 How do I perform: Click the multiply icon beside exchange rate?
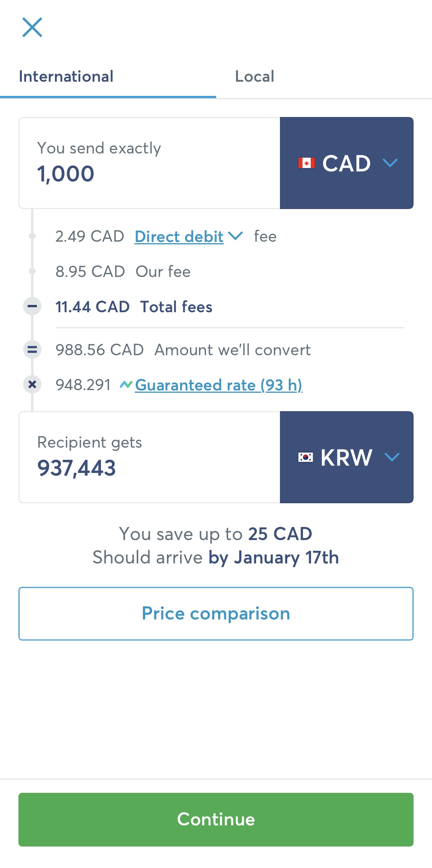32,384
